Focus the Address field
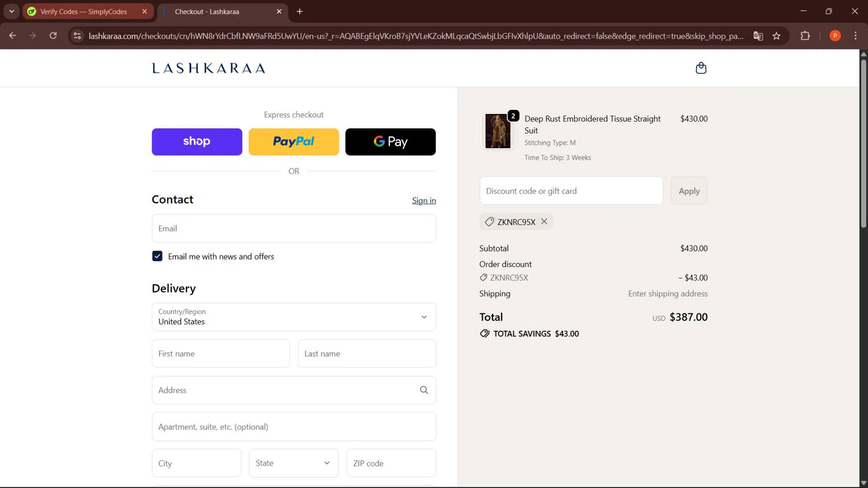This screenshot has height=488, width=868. point(294,390)
